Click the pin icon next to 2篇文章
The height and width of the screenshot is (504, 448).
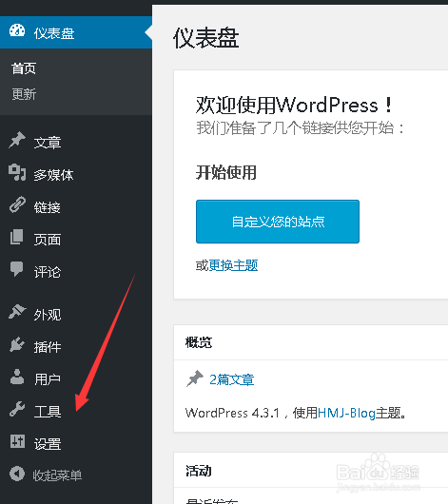coord(195,378)
